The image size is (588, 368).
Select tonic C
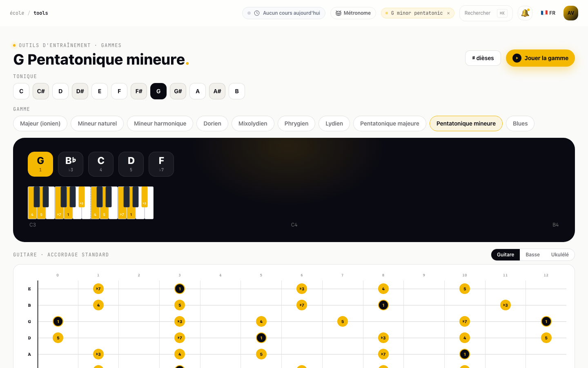[21, 91]
